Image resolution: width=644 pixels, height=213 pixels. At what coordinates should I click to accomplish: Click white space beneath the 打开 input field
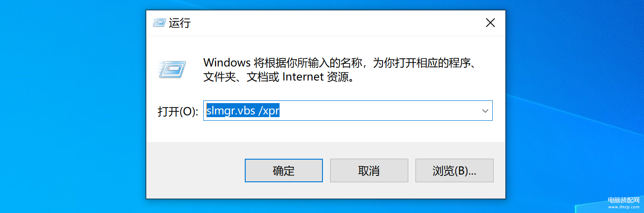326,131
